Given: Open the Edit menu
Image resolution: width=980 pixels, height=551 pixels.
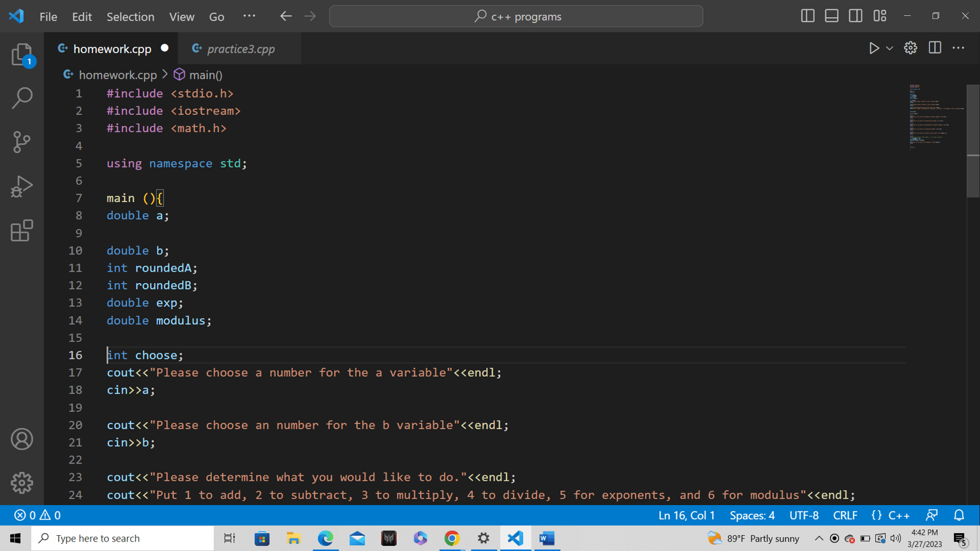Looking at the screenshot, I should pos(82,17).
